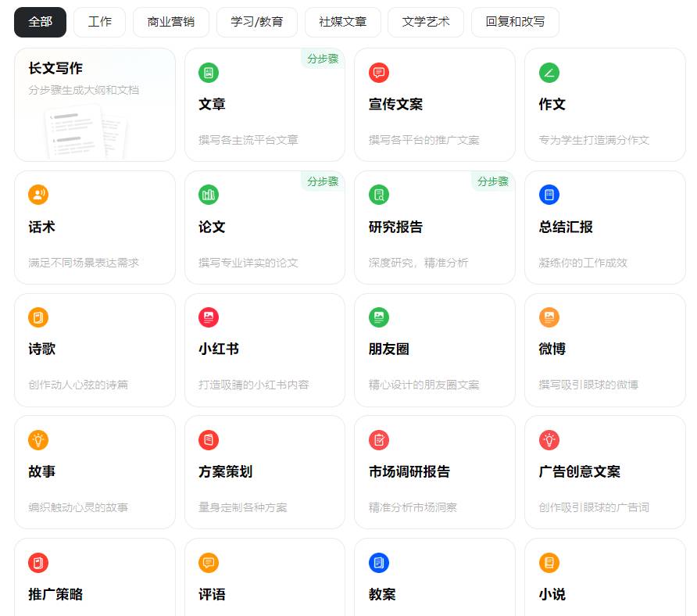Click the description 打造吸睛的小红书内容
The width and height of the screenshot is (697, 616).
point(253,385)
